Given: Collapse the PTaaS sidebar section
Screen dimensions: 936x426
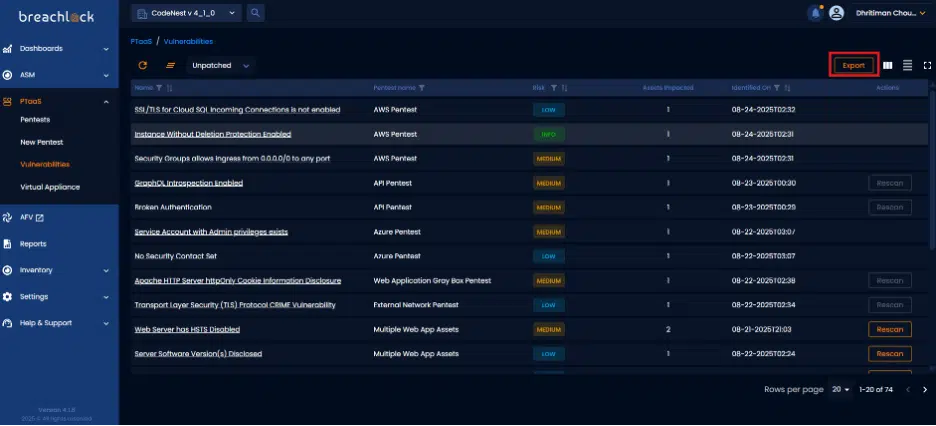Looking at the screenshot, I should pos(106,102).
